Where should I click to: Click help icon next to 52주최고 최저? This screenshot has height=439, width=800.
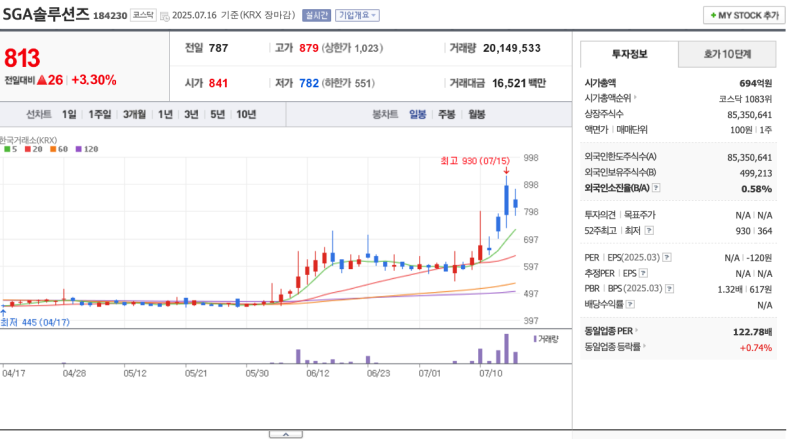pos(649,231)
